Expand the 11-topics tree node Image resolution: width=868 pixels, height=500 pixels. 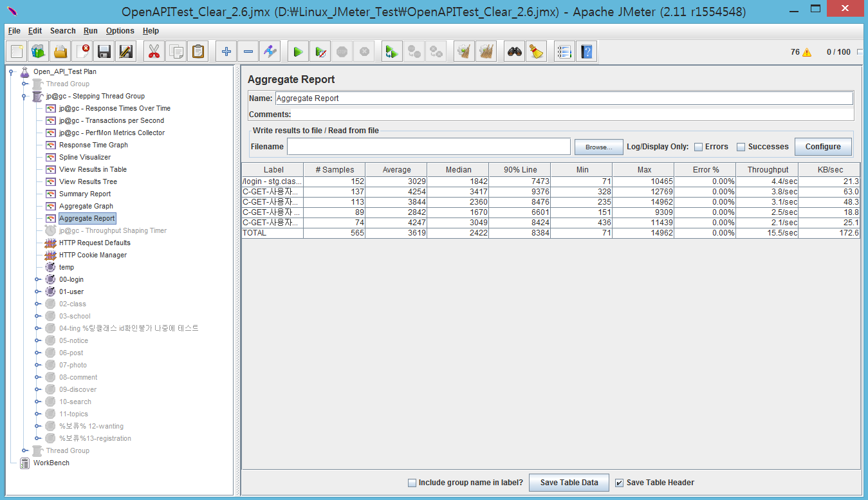[x=37, y=414]
